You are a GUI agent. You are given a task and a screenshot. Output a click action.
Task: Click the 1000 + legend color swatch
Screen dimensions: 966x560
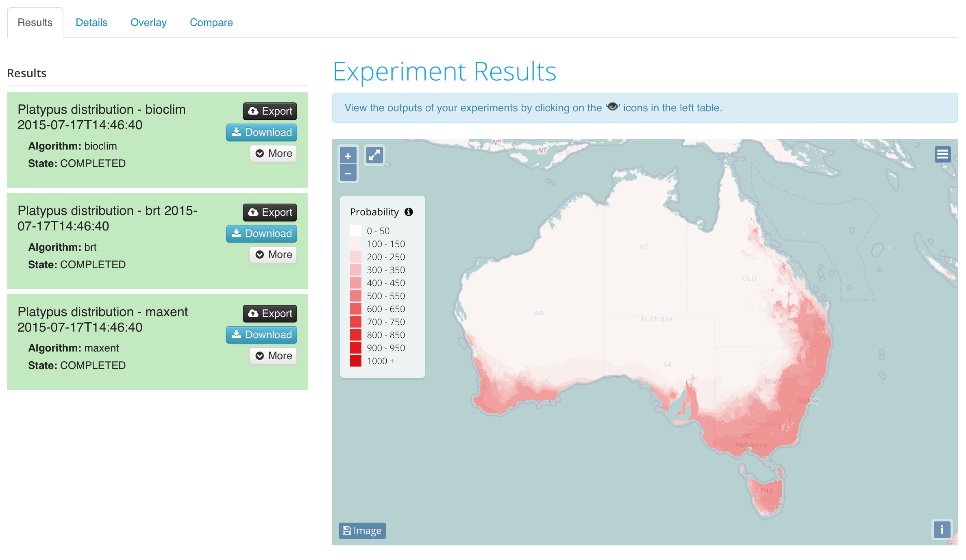356,361
